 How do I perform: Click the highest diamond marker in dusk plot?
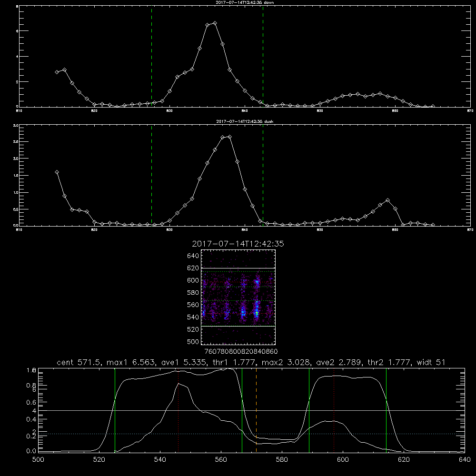point(230,137)
